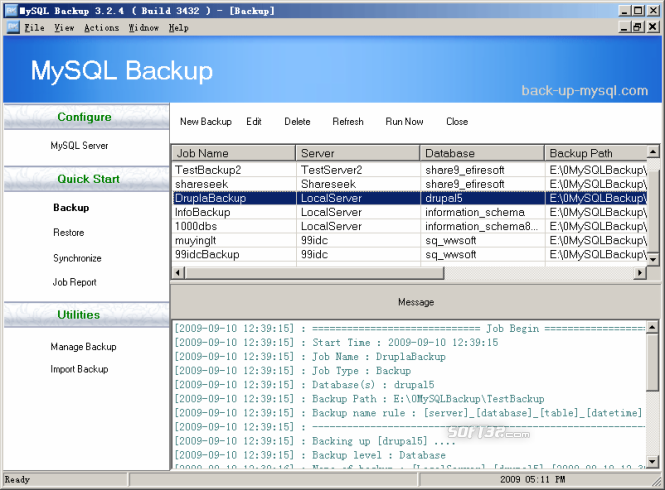Select Backup in Quick Start
This screenshot has height=490, width=665.
pos(71,207)
